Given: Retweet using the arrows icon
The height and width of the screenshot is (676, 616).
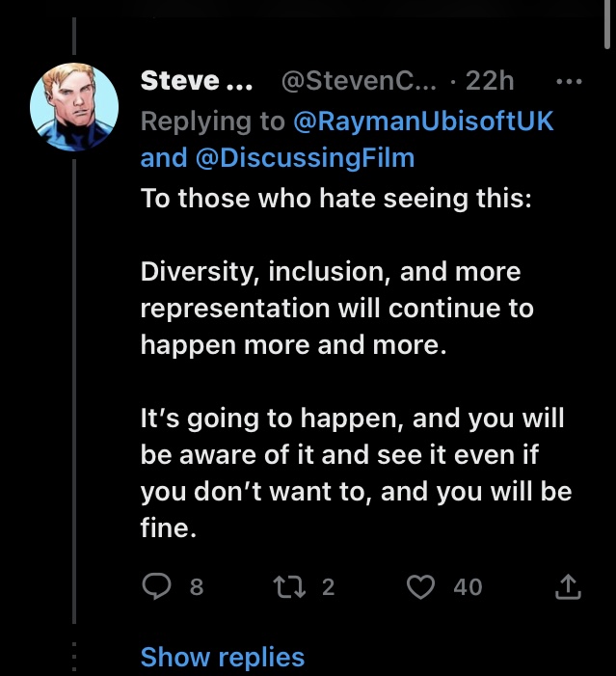Looking at the screenshot, I should pos(289,586).
